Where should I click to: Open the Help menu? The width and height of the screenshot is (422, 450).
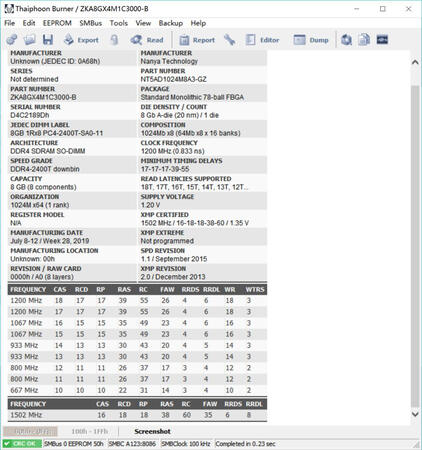(x=198, y=23)
